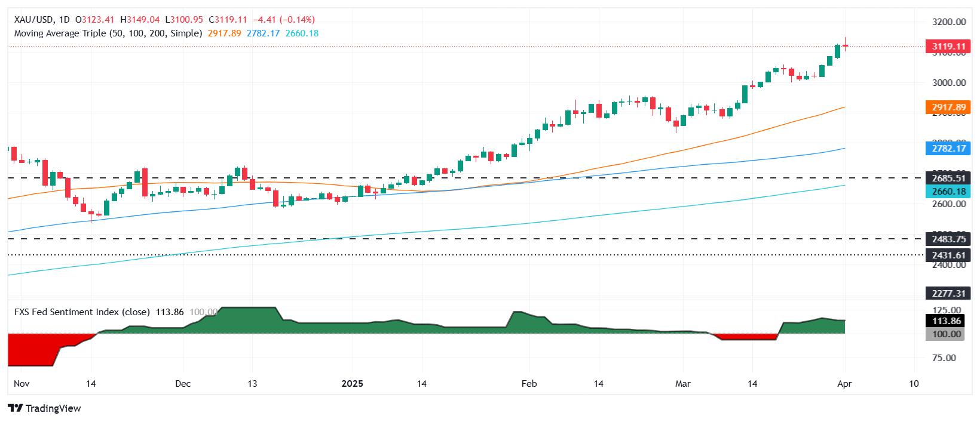Click the 2483.75 horizontal line label

[x=947, y=239]
